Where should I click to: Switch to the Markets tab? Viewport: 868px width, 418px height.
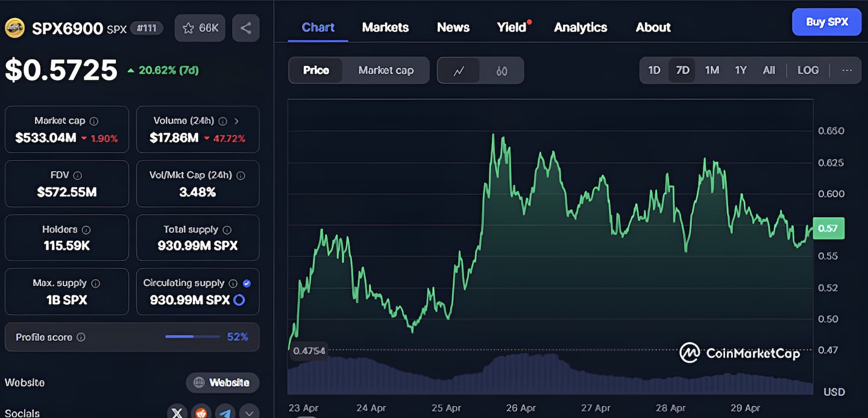click(x=385, y=27)
